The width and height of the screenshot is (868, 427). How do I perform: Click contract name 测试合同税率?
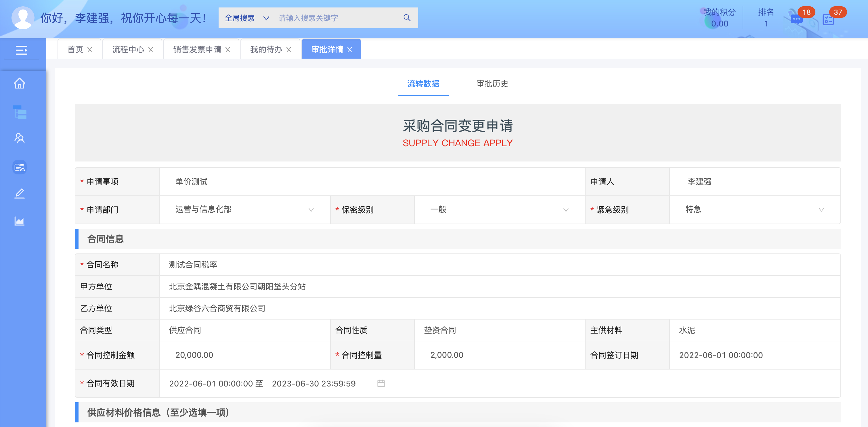pyautogui.click(x=193, y=265)
